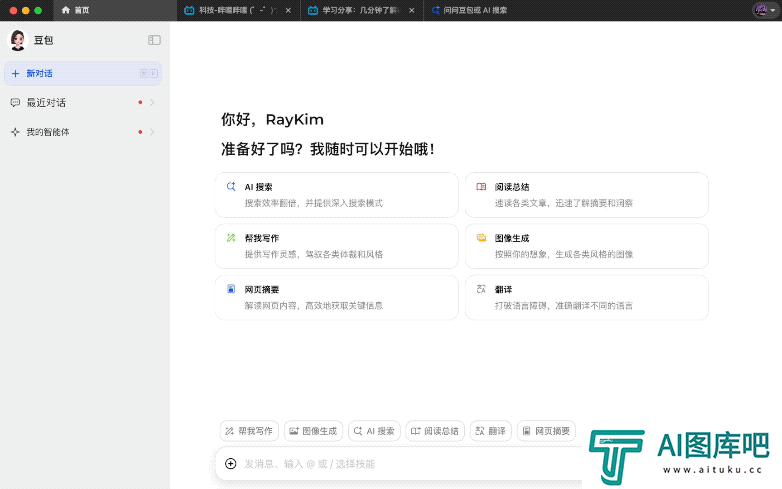Open the 翻译 card
The height and width of the screenshot is (489, 782).
pyautogui.click(x=586, y=298)
